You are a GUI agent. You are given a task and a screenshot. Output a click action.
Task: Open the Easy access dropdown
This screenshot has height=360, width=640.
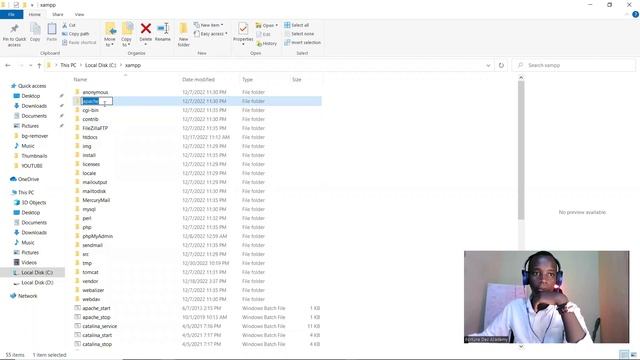click(211, 34)
